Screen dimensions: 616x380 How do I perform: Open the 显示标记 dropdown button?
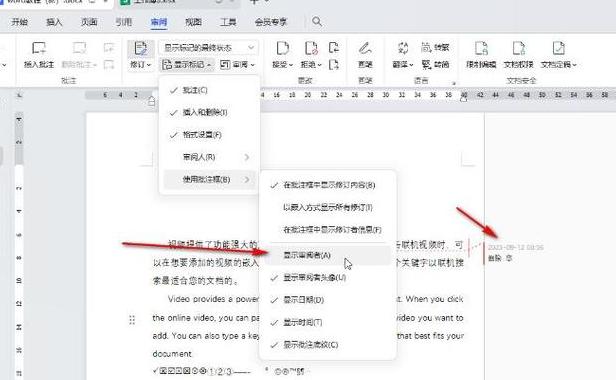[x=187, y=64]
